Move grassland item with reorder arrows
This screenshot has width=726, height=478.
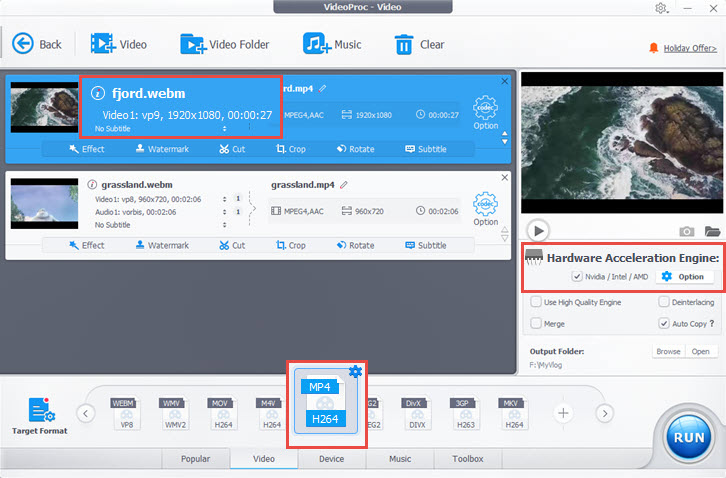coord(505,234)
